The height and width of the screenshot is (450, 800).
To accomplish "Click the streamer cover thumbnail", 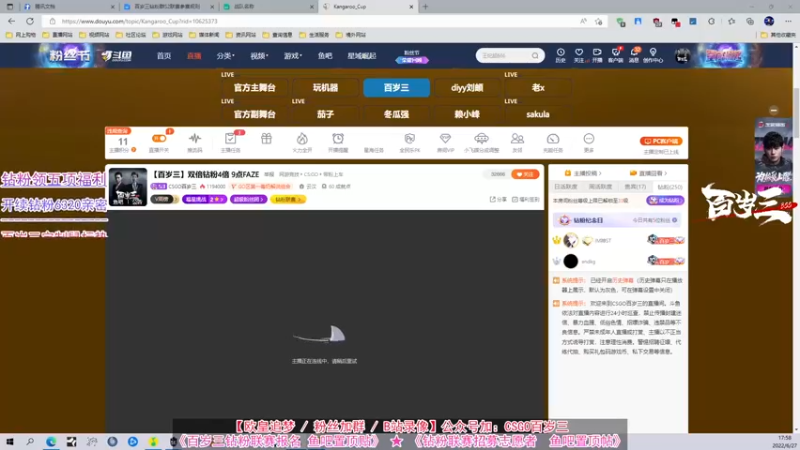I will (x=128, y=187).
